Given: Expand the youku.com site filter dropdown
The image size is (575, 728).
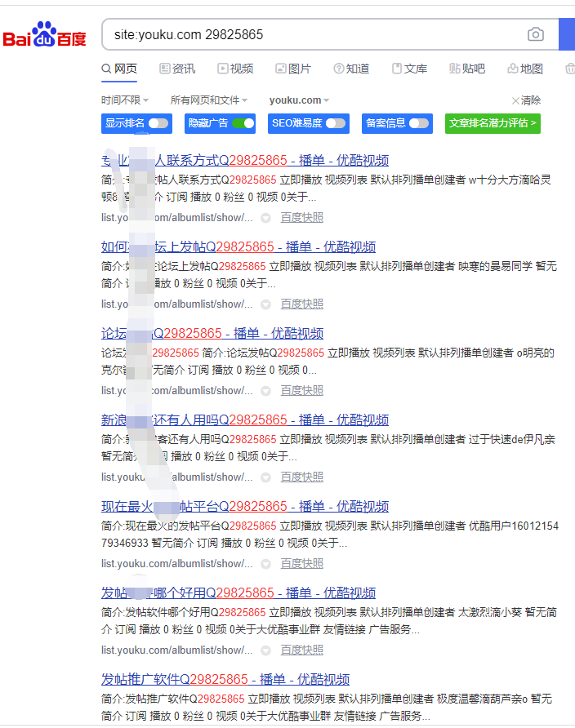Looking at the screenshot, I should pos(299,100).
